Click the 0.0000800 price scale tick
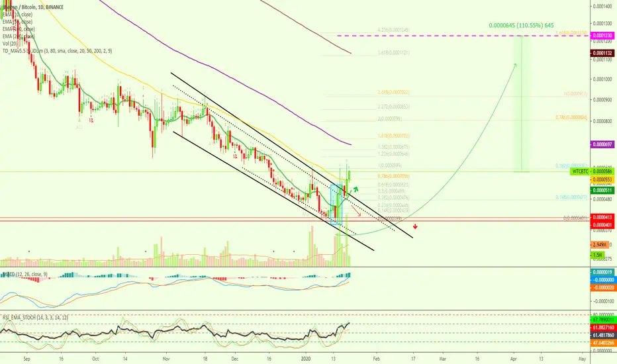The height and width of the screenshot is (364, 617). [604, 121]
